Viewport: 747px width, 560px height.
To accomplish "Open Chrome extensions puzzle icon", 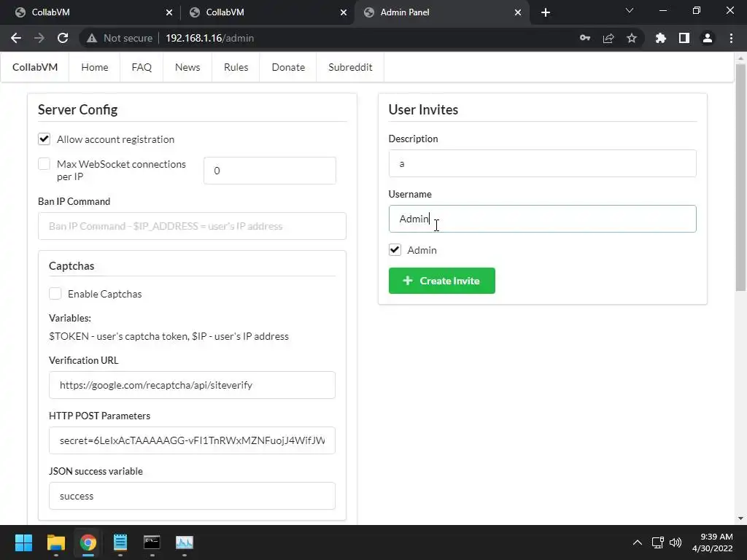I will point(661,38).
